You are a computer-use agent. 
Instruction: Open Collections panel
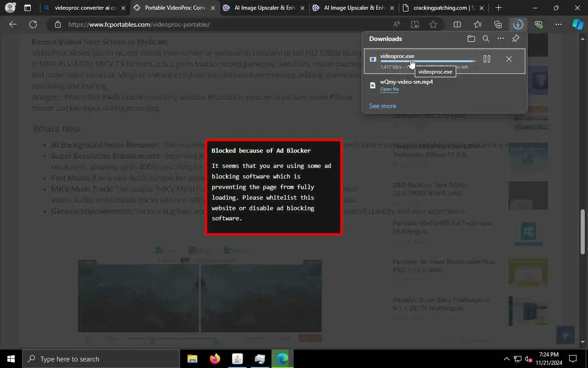pyautogui.click(x=498, y=24)
